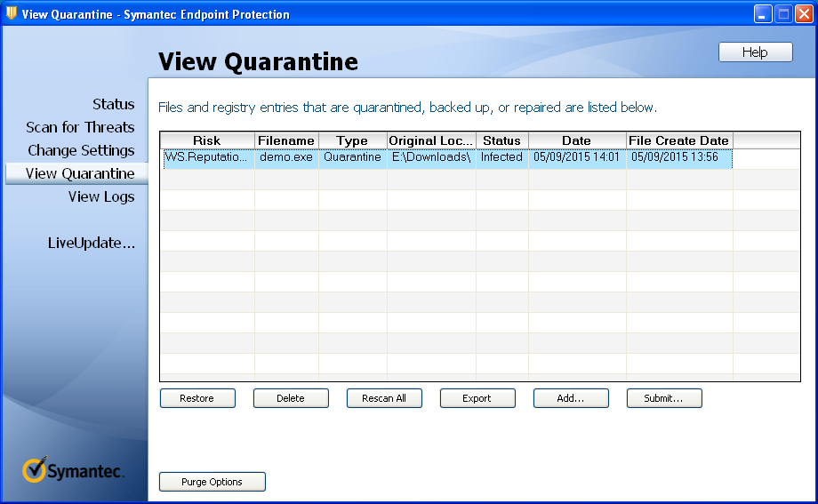Sort by the Status column header
The height and width of the screenshot is (504, 818).
pos(501,140)
